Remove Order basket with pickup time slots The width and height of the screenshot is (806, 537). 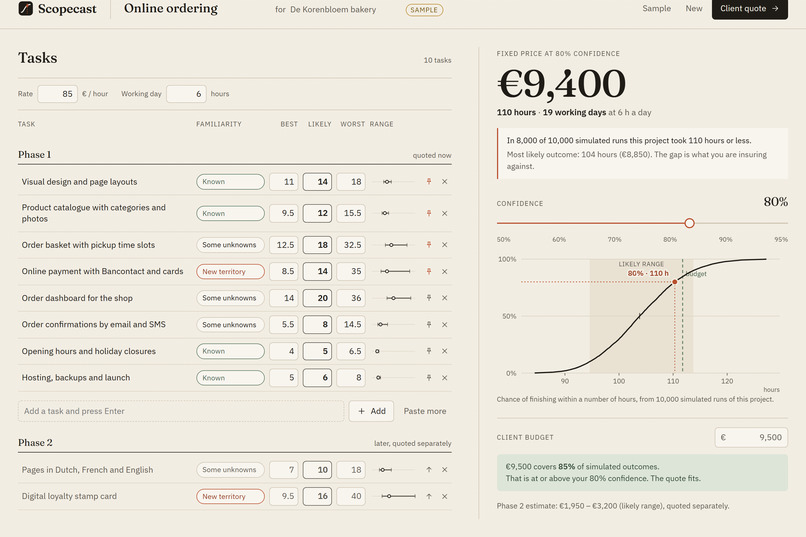445,245
